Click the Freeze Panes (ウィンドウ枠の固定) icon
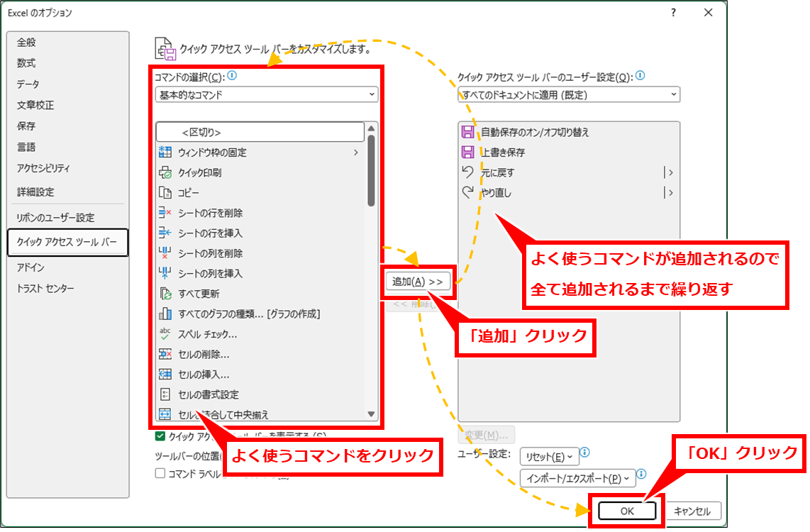 pyautogui.click(x=165, y=153)
